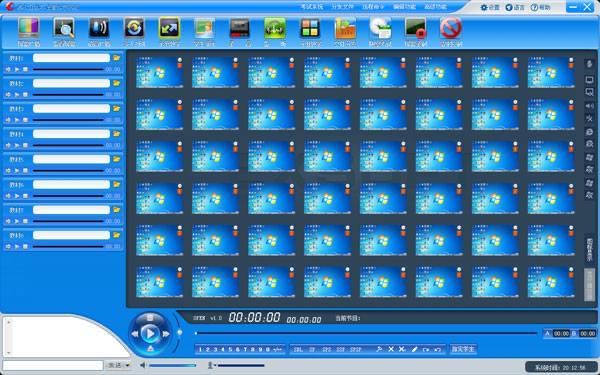The height and width of the screenshot is (375, 600).
Task: Open folder browse icon for fourth material slot
Action: (116, 134)
